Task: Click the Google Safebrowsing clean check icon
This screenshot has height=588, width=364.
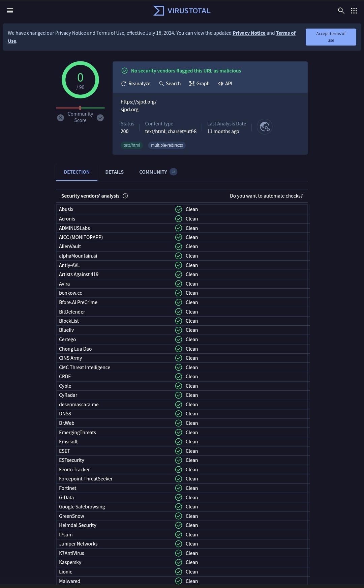Action: (179, 507)
